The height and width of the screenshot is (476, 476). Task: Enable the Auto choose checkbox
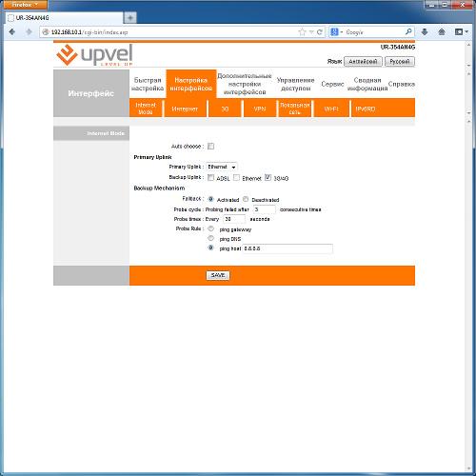coord(210,146)
